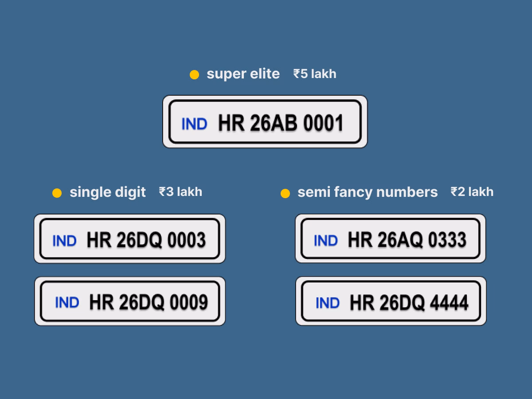
Task: Click the yellow bullet beside semi fancy numbers
Action: pyautogui.click(x=286, y=192)
